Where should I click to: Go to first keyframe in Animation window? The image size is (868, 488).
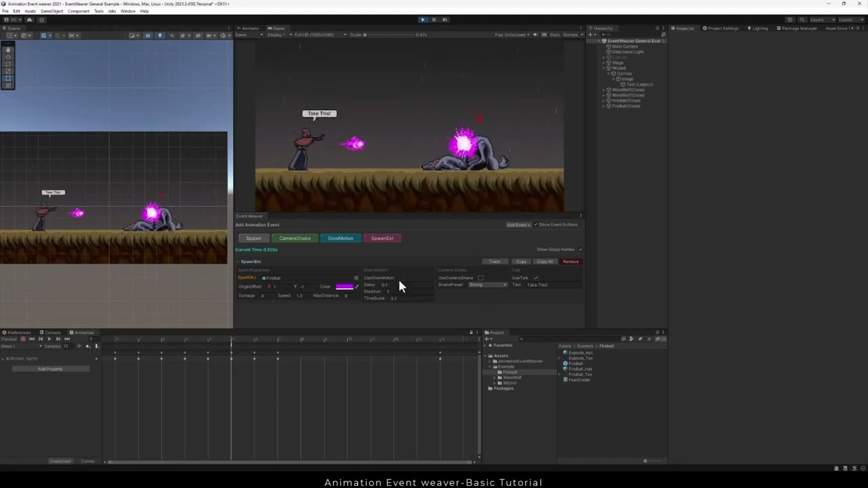(31, 339)
